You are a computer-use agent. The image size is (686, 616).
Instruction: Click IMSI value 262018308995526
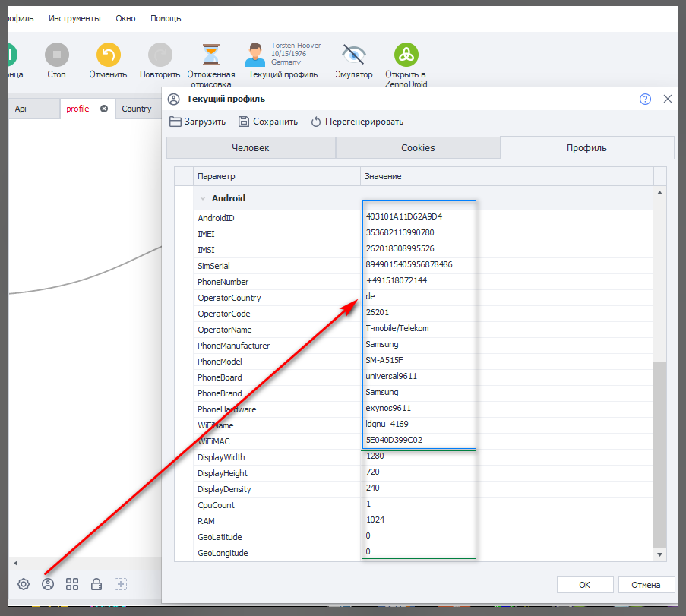pyautogui.click(x=400, y=248)
